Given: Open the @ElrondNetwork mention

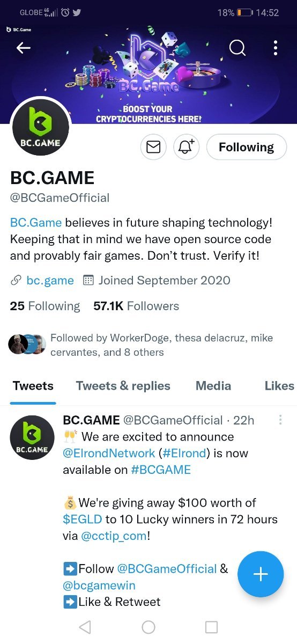Looking at the screenshot, I should tap(109, 453).
